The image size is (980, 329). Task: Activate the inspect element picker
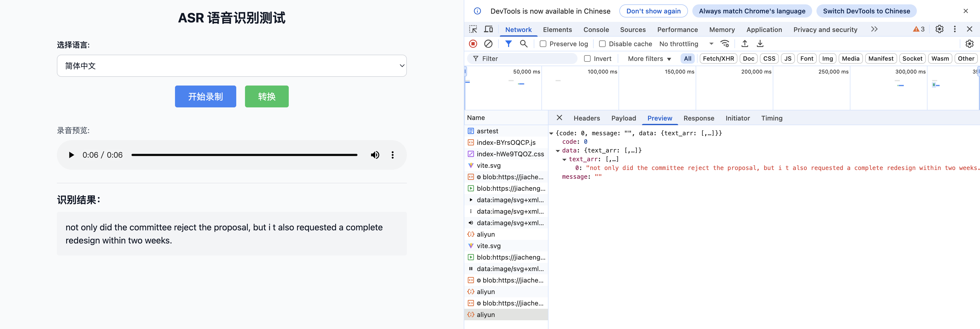(x=473, y=29)
